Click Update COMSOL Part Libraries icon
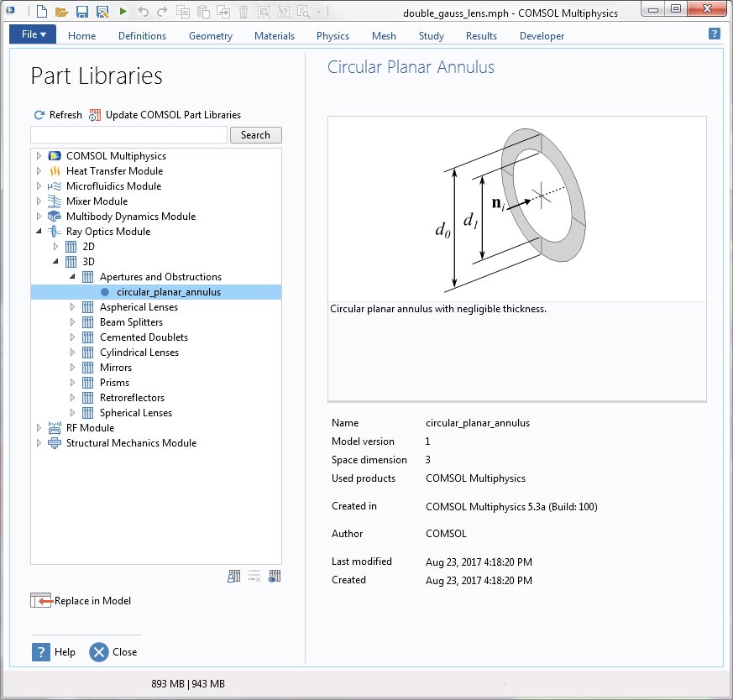Image resolution: width=733 pixels, height=700 pixels. point(95,115)
